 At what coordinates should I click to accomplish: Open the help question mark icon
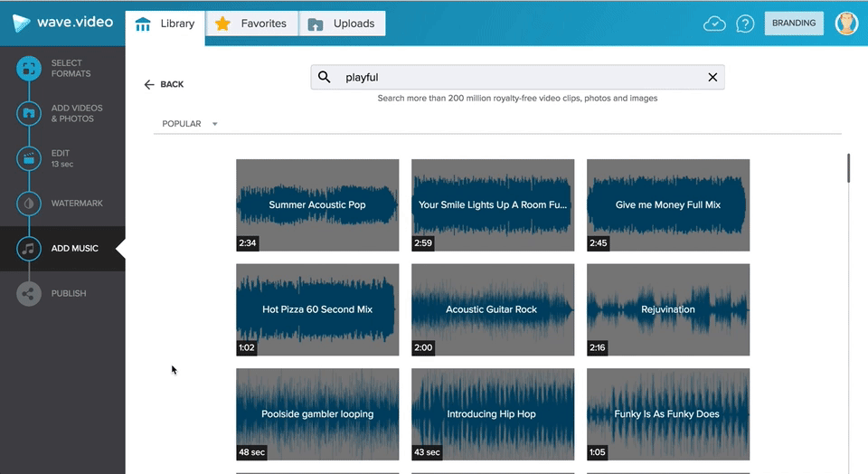pos(745,24)
